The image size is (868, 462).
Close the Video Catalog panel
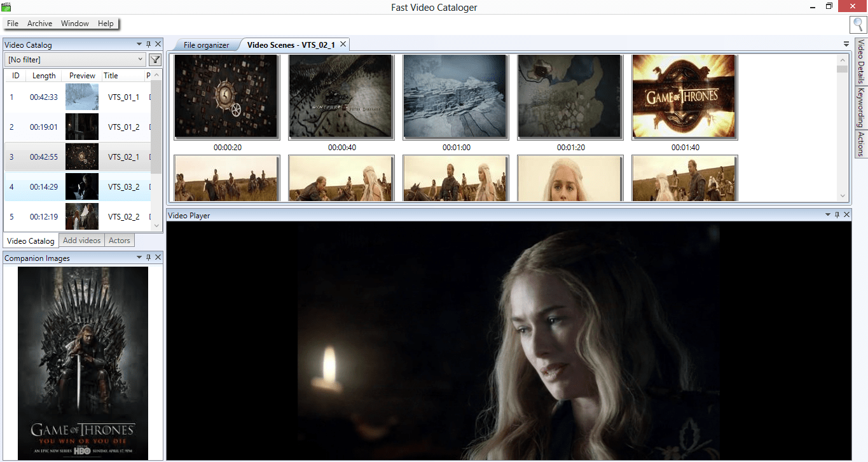(x=158, y=45)
